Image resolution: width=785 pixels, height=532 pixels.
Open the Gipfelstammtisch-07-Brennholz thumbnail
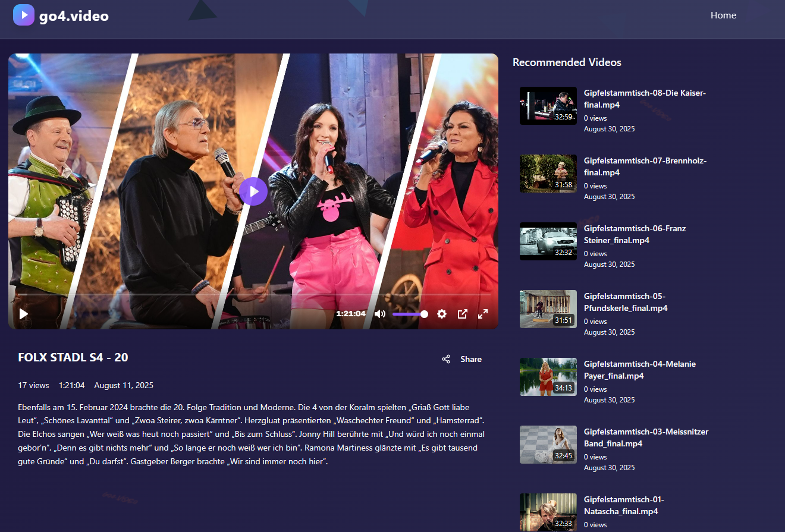(548, 174)
